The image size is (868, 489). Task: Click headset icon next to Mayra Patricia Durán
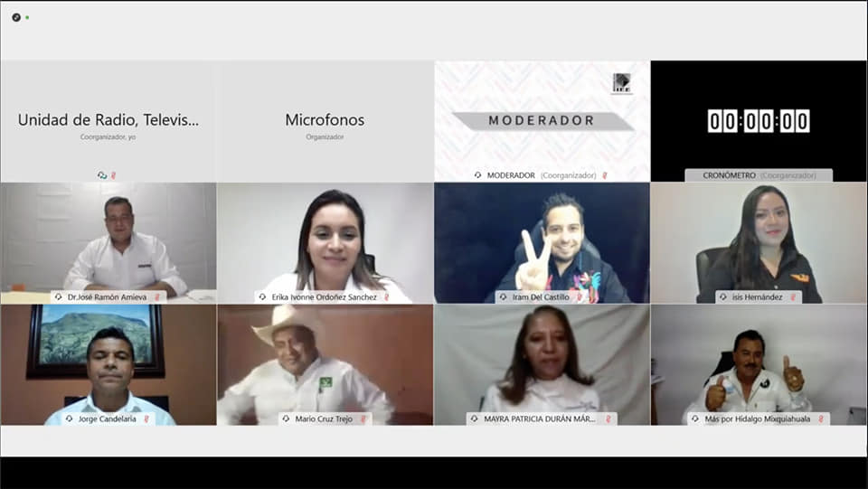(475, 418)
